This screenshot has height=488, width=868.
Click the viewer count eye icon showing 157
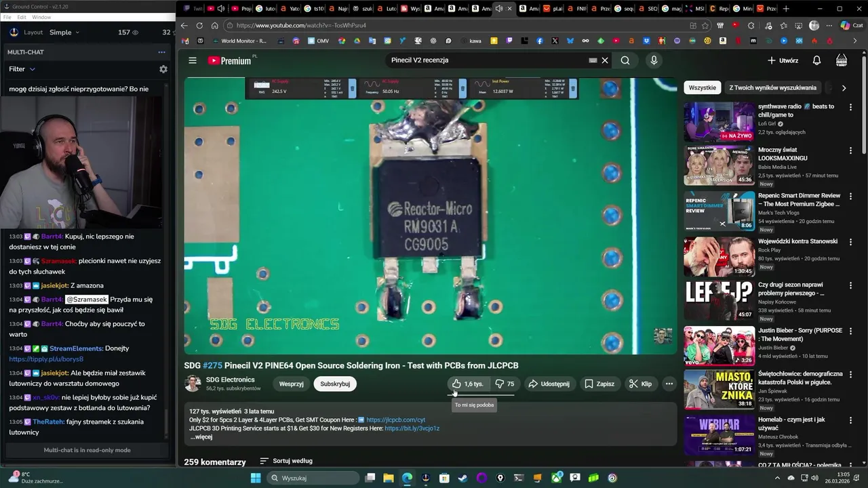135,32
